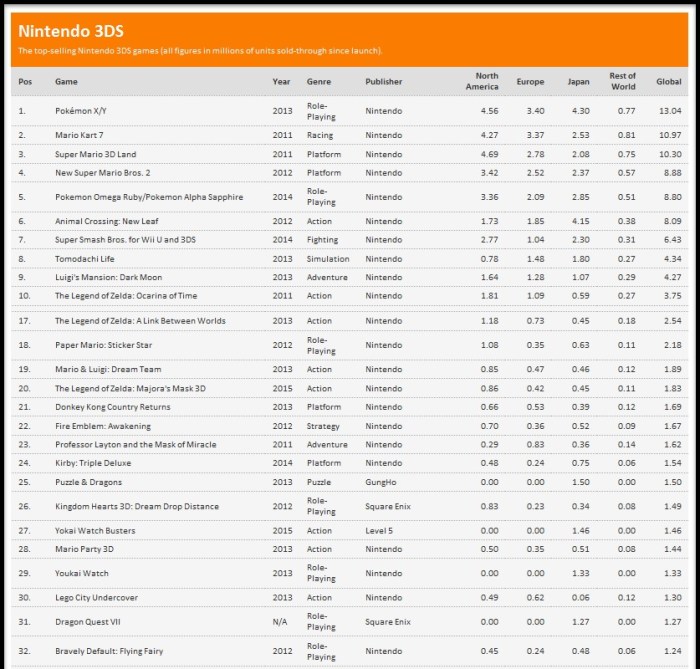Click New Super Mario Bros. 2 title
Viewport: 700px width, 669px height.
pyautogui.click(x=103, y=173)
